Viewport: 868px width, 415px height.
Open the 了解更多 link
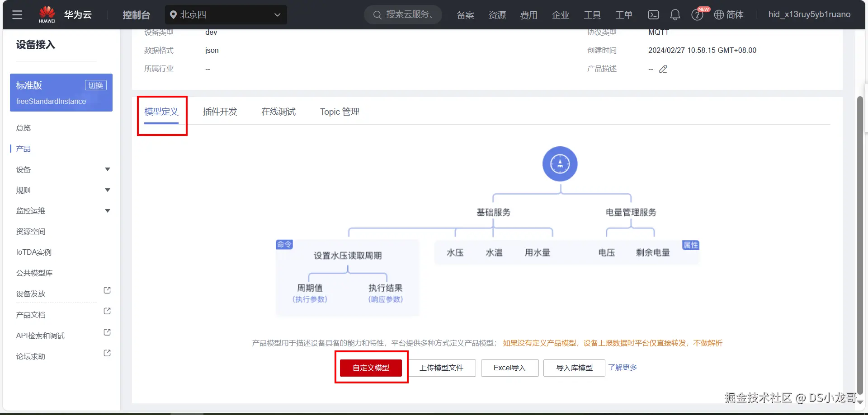(623, 367)
